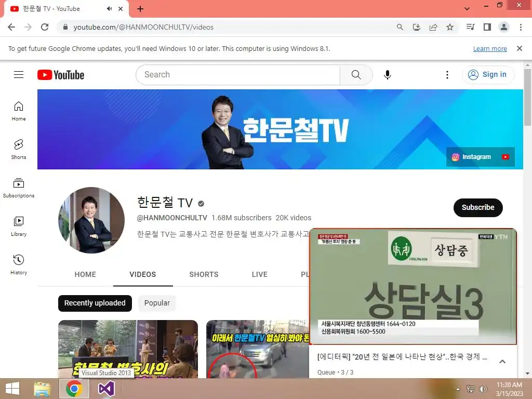532x399 pixels.
Task: Open network icon in system tray
Action: tap(471, 389)
